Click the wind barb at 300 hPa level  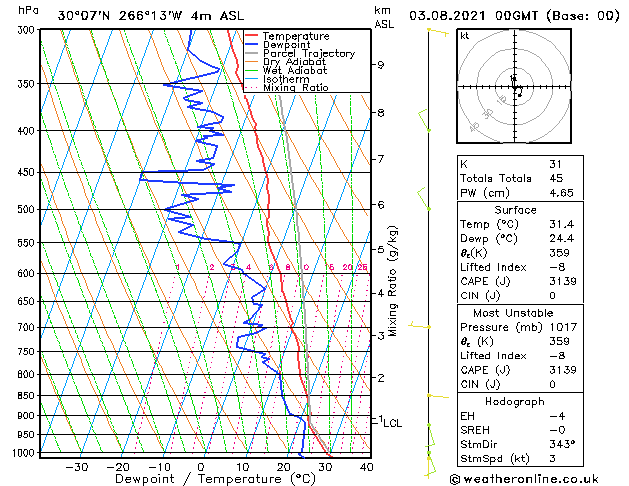(x=438, y=32)
